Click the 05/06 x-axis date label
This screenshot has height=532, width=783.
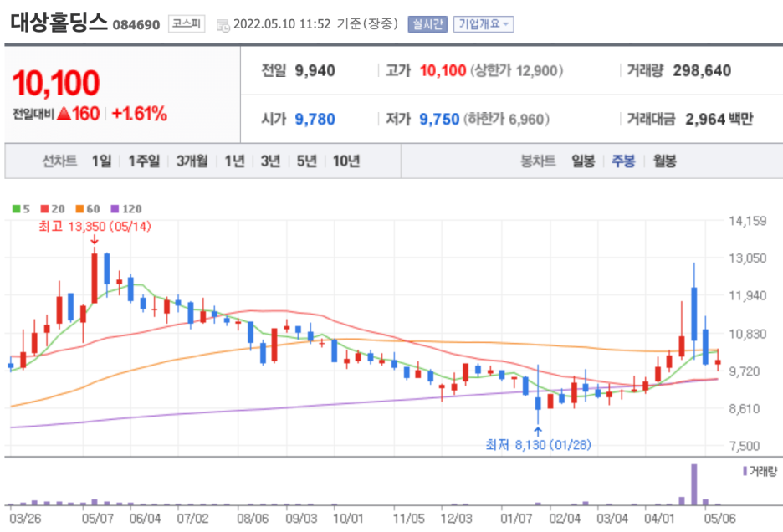click(x=719, y=519)
